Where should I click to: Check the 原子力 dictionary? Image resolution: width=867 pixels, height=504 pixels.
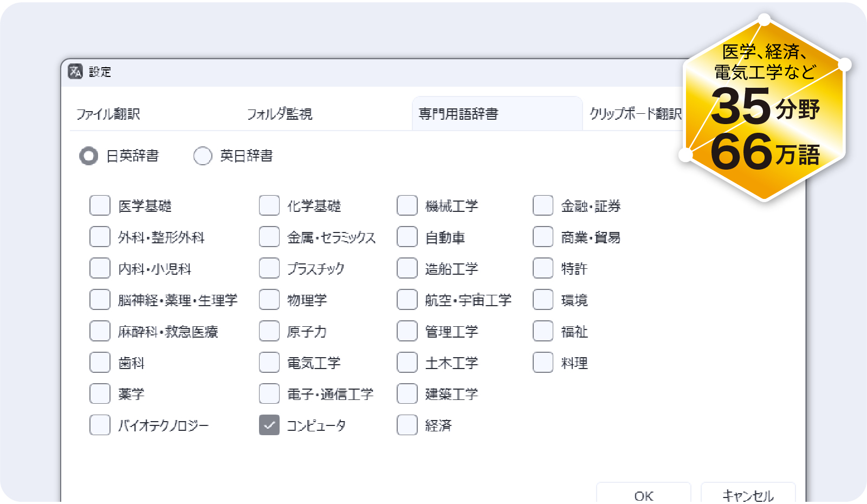[269, 331]
